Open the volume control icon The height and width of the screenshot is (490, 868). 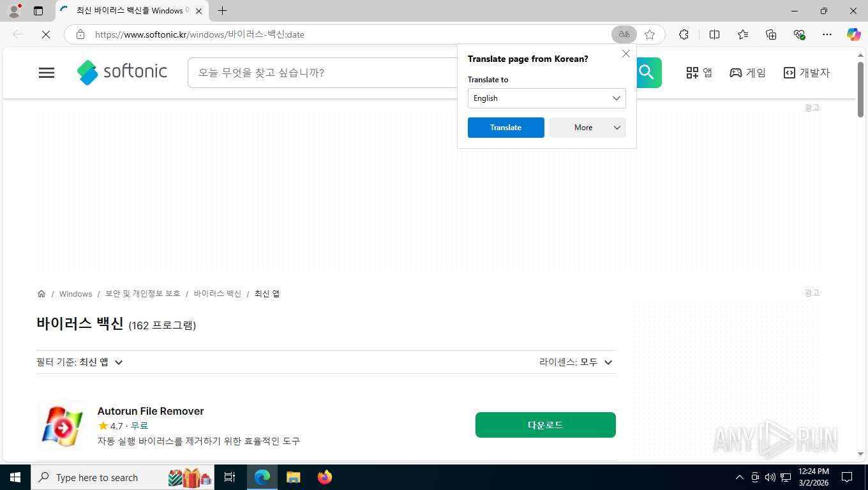pyautogui.click(x=770, y=477)
